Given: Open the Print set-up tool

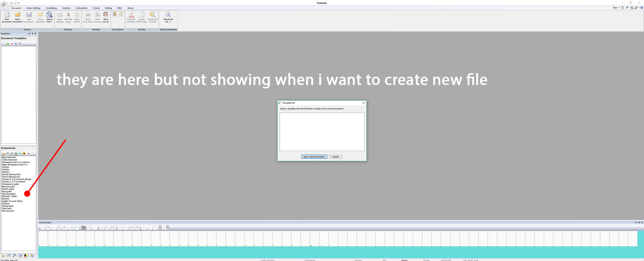Looking at the screenshot, I should click(106, 17).
